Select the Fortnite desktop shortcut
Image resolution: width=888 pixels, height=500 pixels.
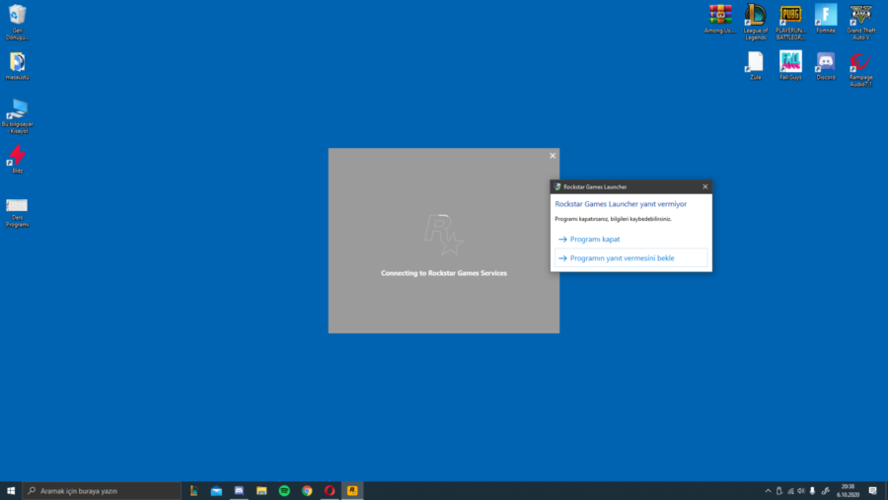[826, 19]
